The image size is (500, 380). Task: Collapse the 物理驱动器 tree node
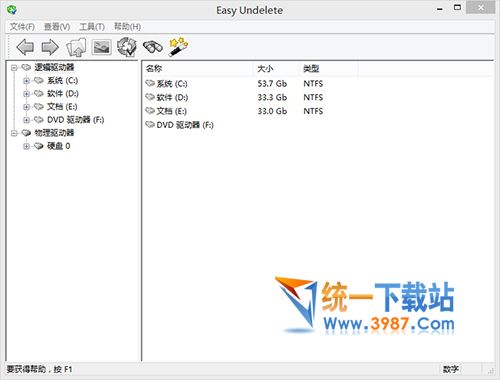click(14, 133)
